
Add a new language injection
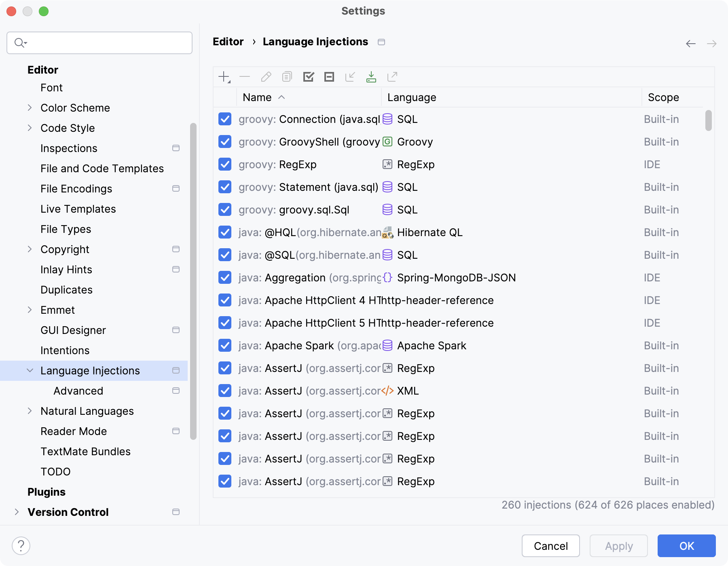click(225, 76)
